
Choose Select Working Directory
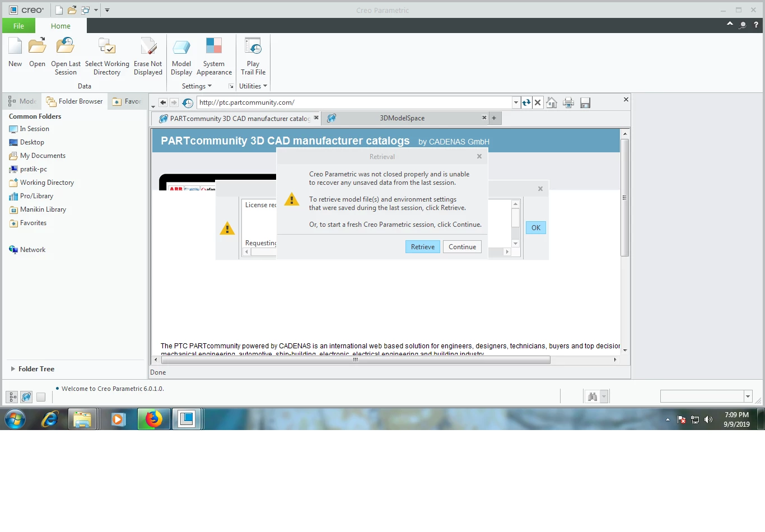click(x=107, y=56)
